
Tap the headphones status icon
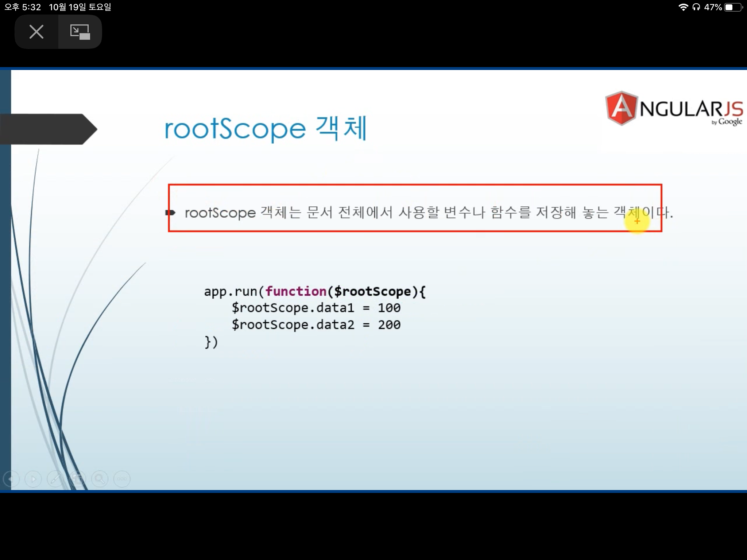pos(696,7)
